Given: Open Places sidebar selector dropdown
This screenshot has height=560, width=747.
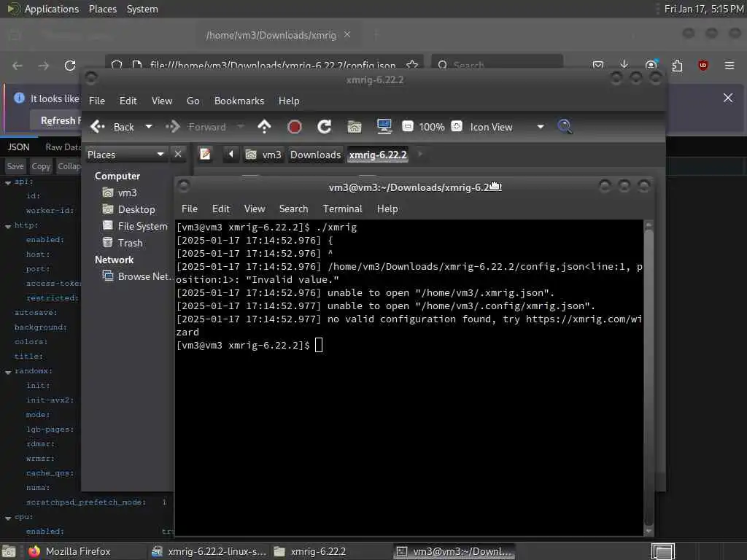Looking at the screenshot, I should (x=125, y=155).
